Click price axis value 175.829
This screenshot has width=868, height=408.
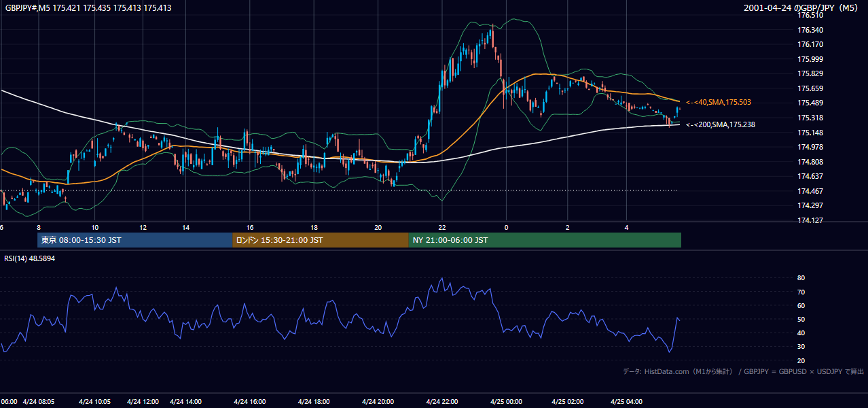pos(810,74)
